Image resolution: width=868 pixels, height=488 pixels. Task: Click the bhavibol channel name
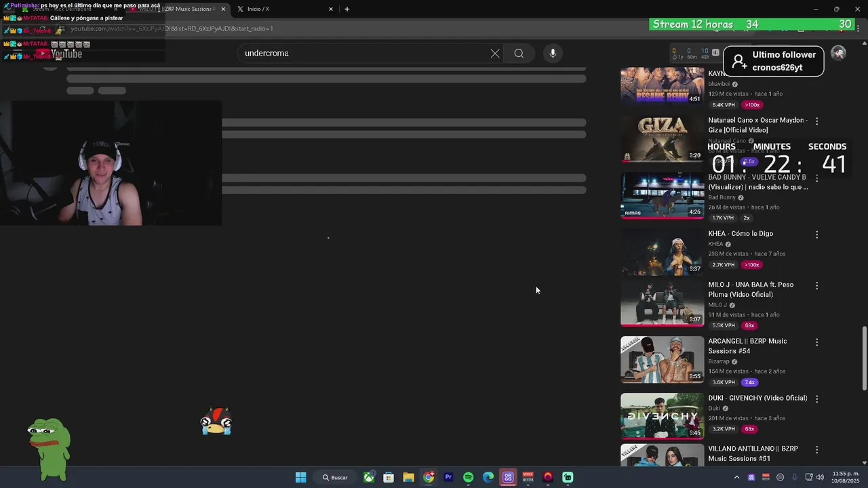[719, 84]
